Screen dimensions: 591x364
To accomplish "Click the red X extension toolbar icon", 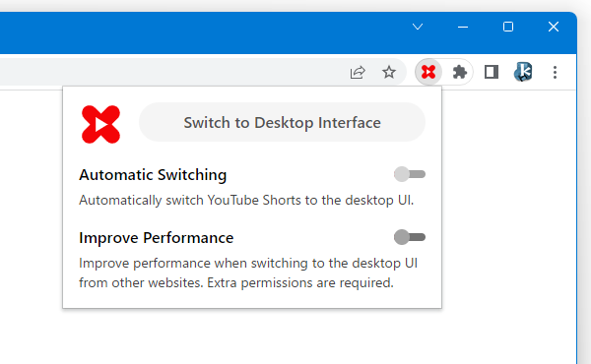I will click(428, 72).
